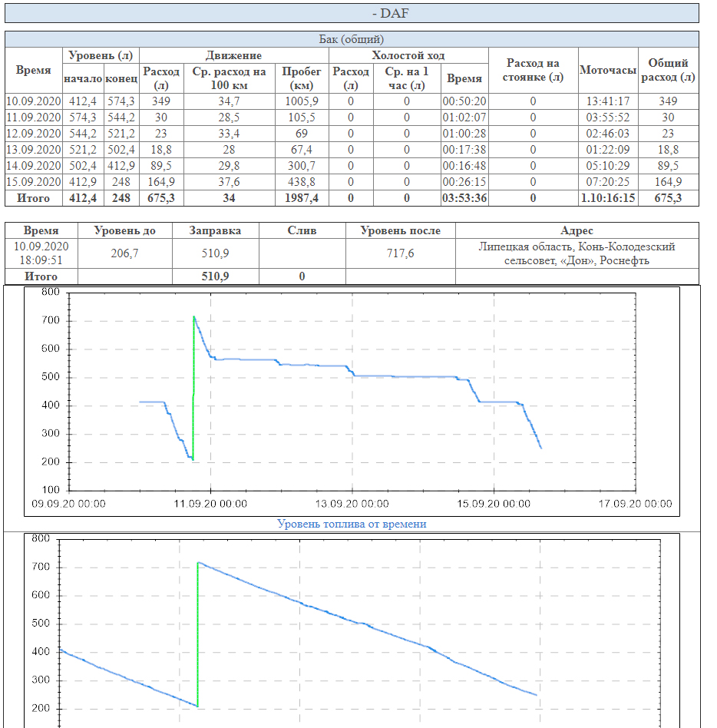
Task: Open the Уровень топлива от времени chart title
Action: (352, 524)
